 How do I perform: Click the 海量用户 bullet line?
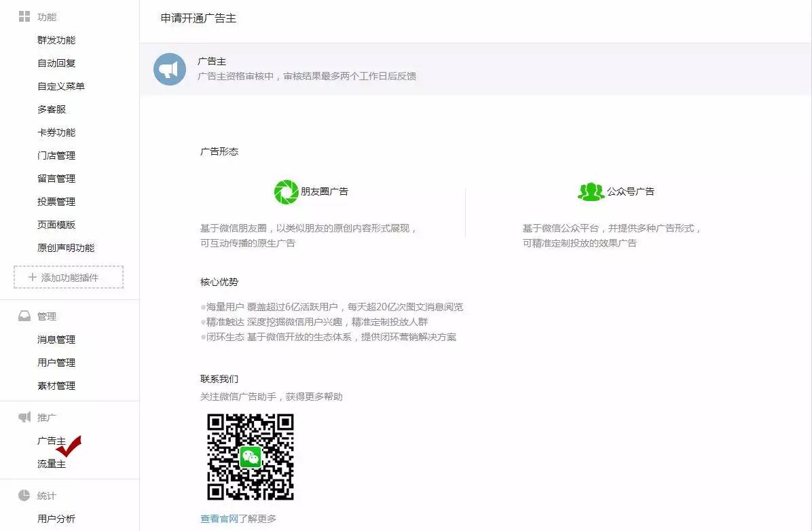click(x=332, y=307)
